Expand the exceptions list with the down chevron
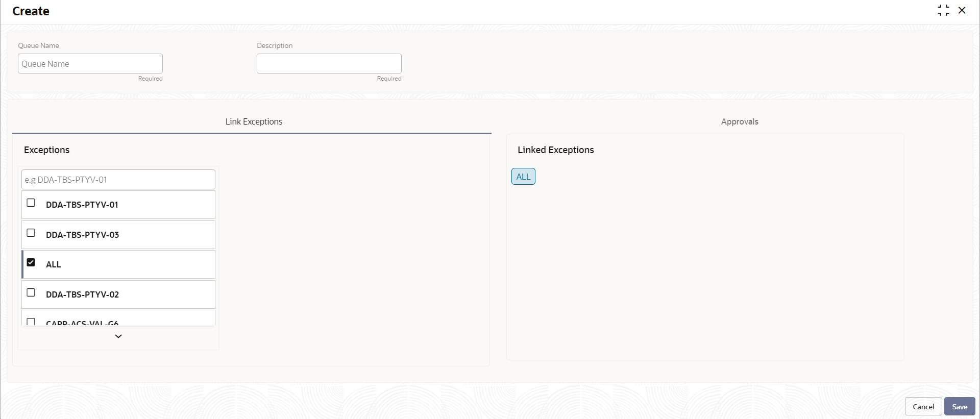 coord(118,336)
